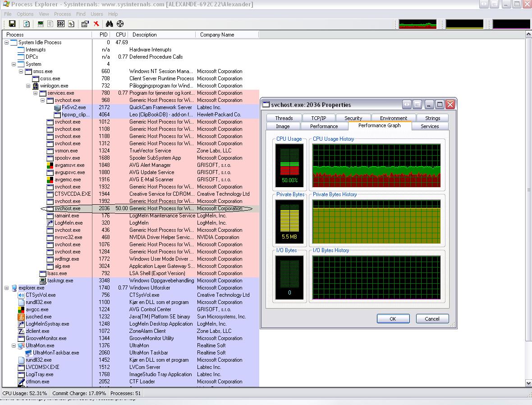Click the red X Kill Process icon

pos(96,24)
